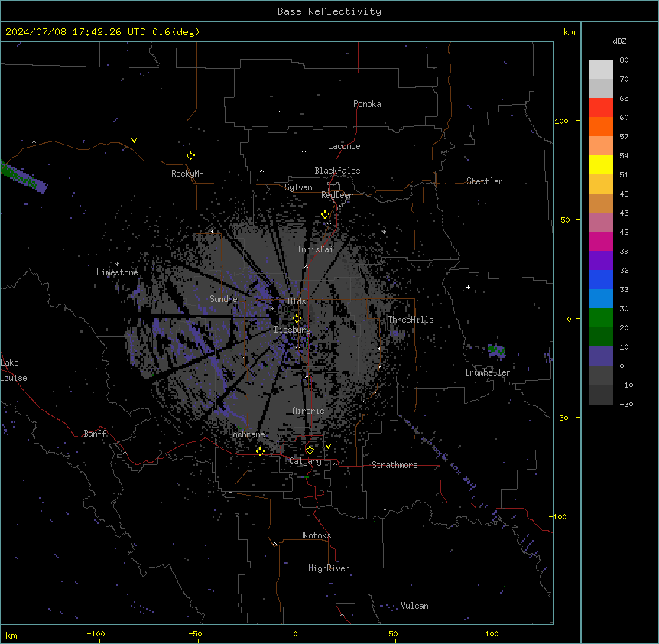This screenshot has height=644, width=659.
Task: Pick the magenta 42-39 dBZ legend swatch
Action: pos(601,241)
